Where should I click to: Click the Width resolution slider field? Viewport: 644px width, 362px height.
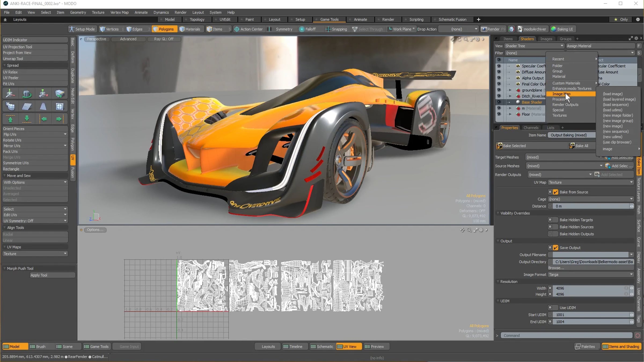tap(591, 288)
